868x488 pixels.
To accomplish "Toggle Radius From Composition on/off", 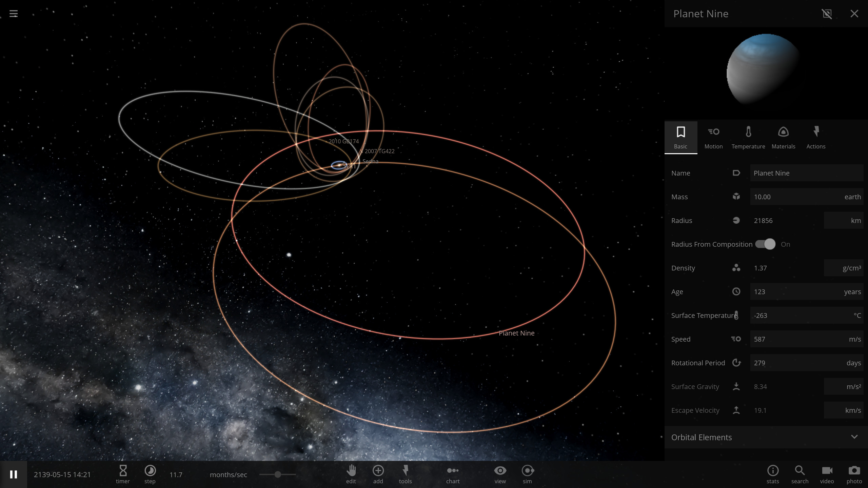I will coord(766,244).
